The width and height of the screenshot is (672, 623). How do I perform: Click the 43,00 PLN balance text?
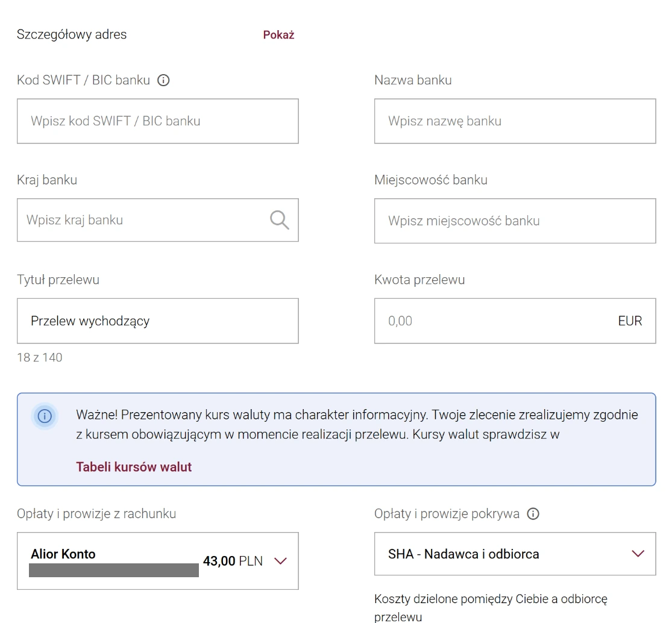233,561
